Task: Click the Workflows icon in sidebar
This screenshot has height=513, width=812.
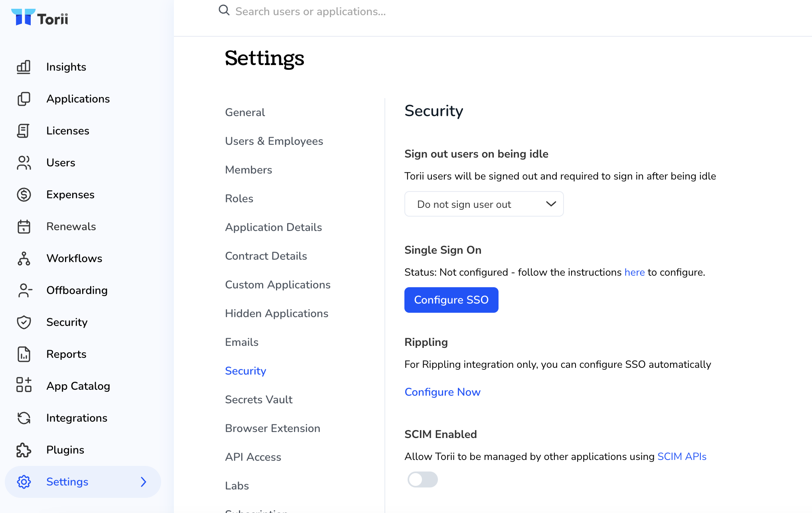Action: pos(24,258)
